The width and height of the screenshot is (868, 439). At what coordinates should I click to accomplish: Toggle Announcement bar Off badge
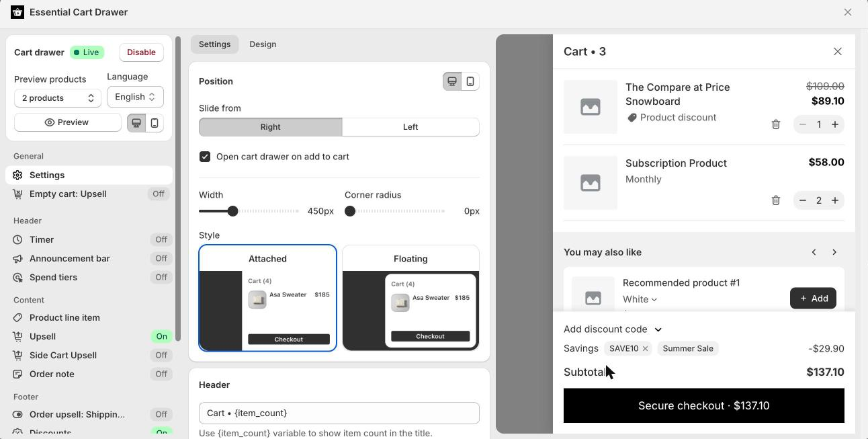pyautogui.click(x=161, y=258)
